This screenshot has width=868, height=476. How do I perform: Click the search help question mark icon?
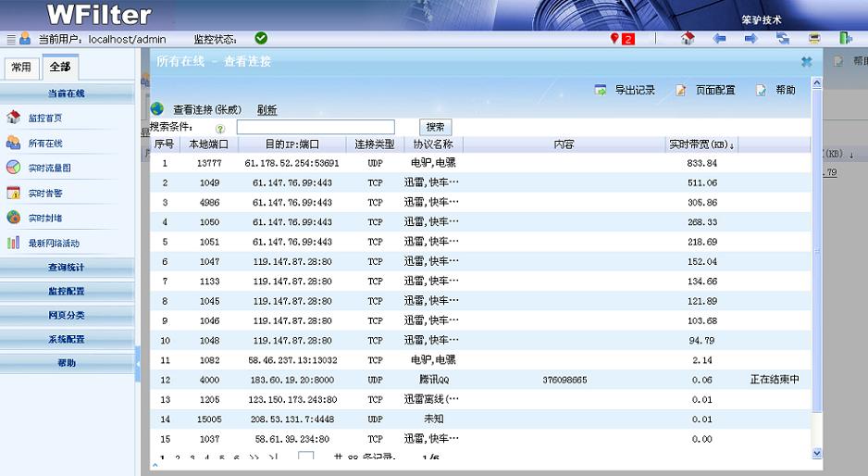(220, 129)
